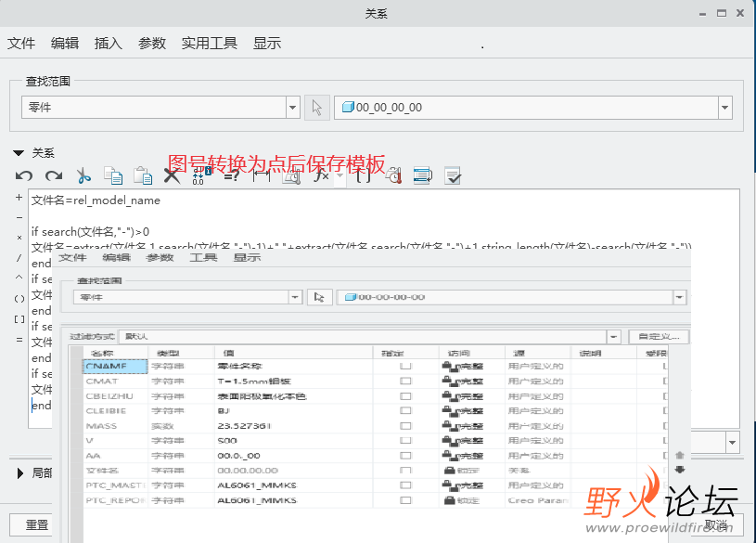The image size is (756, 543).
Task: Tick the designate checkbox for CLEIBIE
Action: click(x=405, y=411)
